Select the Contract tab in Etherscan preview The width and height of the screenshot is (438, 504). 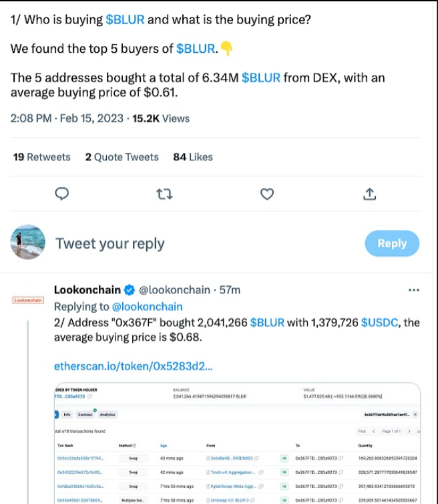point(85,414)
